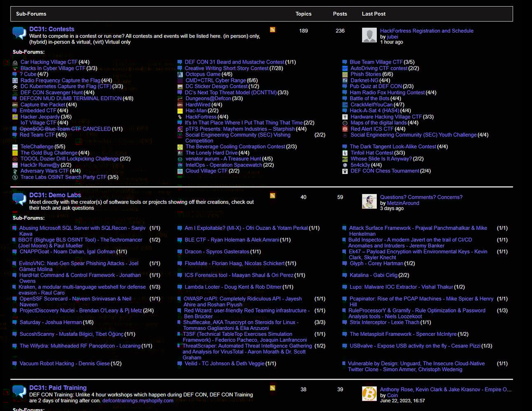This screenshot has width=532, height=411.
Task: Go to The Dark Tangent Look-Alike Contest
Action: [393, 147]
